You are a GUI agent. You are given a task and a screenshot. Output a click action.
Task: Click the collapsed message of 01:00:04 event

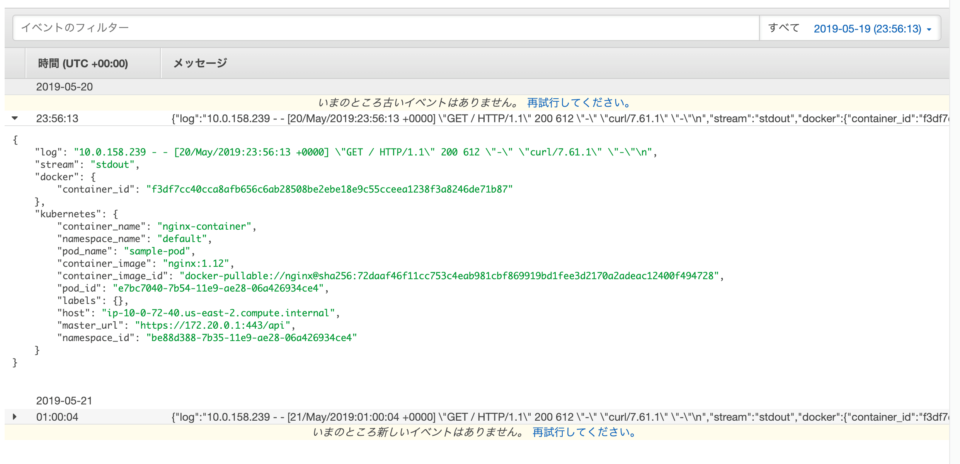pyautogui.click(x=562, y=416)
